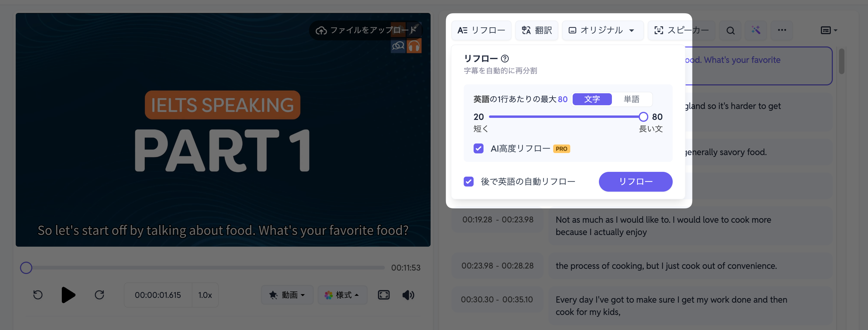The height and width of the screenshot is (330, 868).
Task: Click the upload file cloud icon
Action: (x=321, y=30)
